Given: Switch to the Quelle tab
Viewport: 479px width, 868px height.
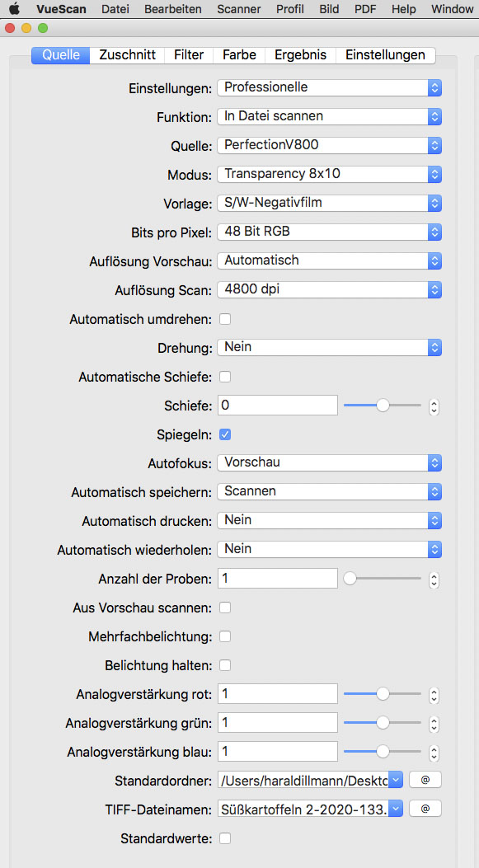Looking at the screenshot, I should tap(61, 55).
